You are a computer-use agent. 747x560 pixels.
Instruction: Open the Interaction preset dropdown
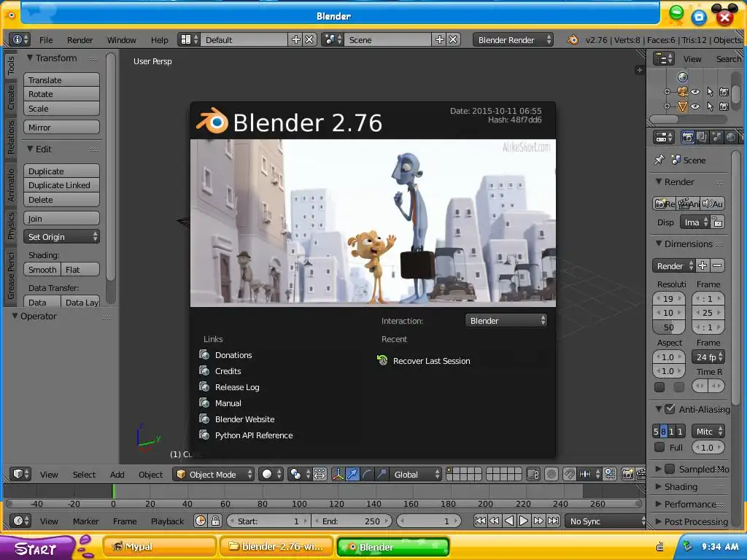(506, 321)
